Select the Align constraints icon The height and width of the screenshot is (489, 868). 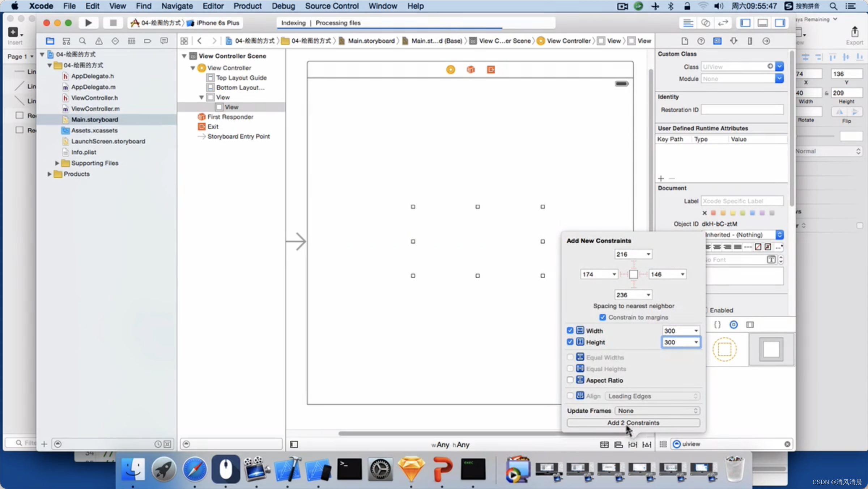(x=618, y=444)
